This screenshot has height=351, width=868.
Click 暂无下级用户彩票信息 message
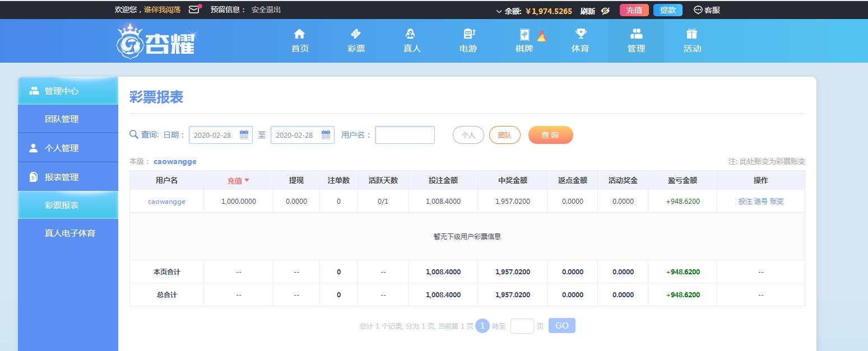point(467,236)
